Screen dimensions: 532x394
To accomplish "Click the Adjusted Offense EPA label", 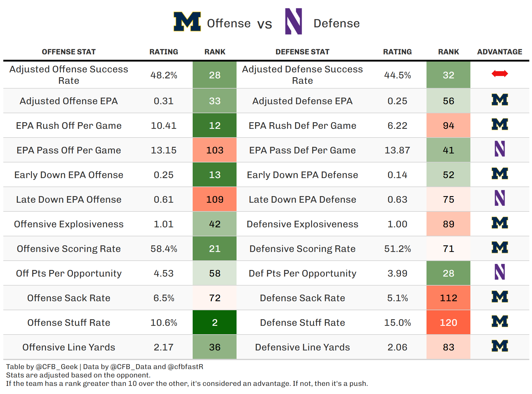I will click(x=69, y=101).
